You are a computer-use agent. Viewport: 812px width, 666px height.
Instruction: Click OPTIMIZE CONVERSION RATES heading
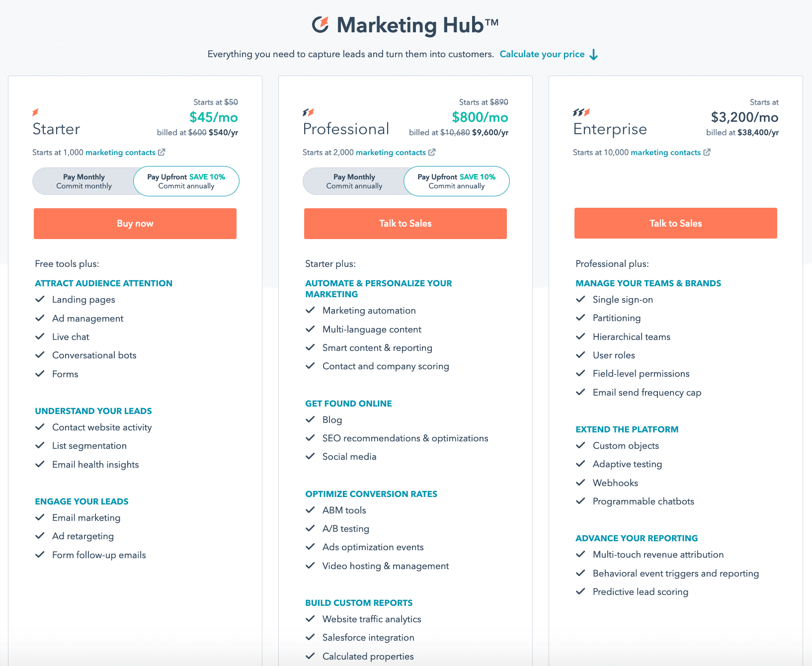[371, 494]
